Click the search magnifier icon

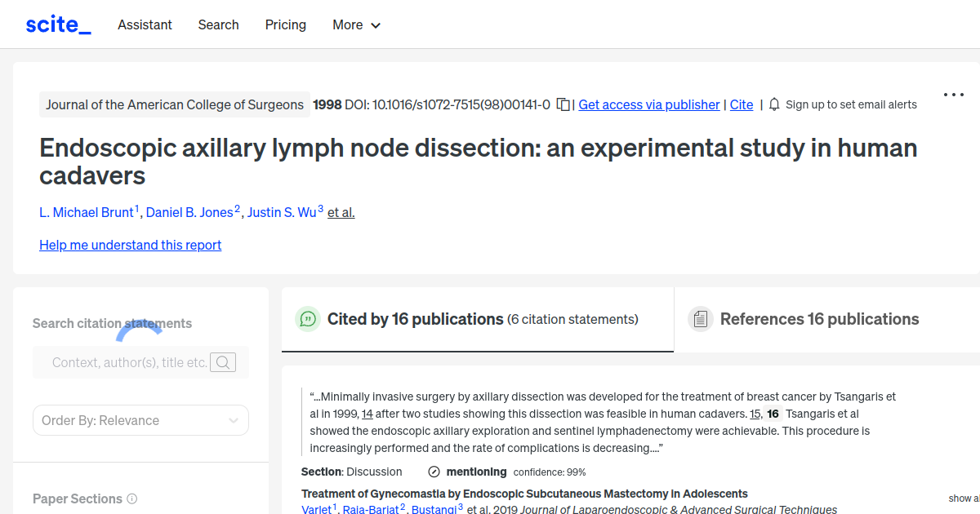[x=223, y=362]
